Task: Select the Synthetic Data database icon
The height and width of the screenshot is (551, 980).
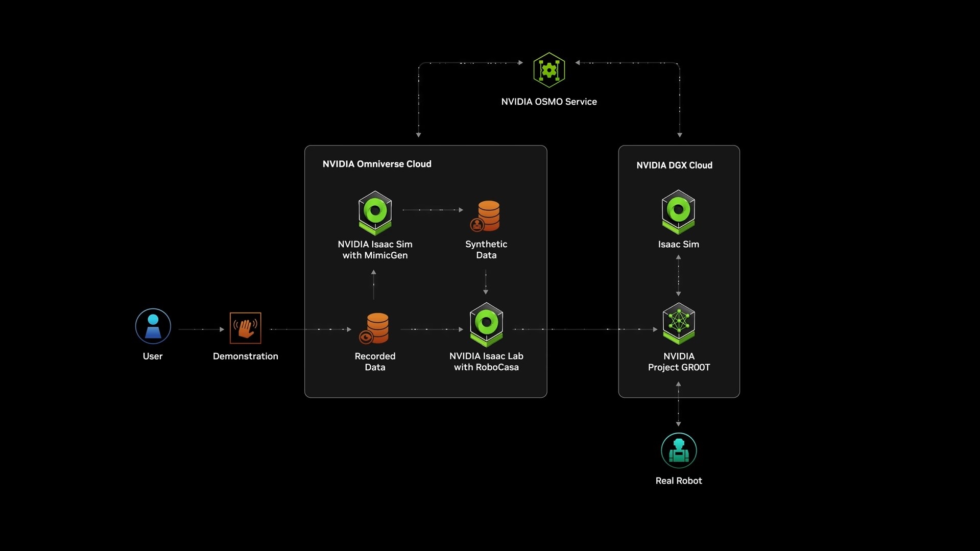Action: tap(486, 216)
